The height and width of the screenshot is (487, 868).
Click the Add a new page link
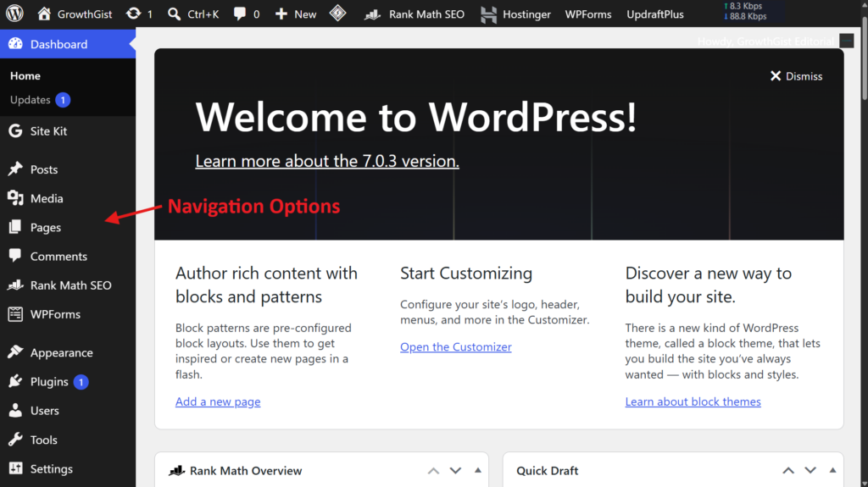(218, 401)
